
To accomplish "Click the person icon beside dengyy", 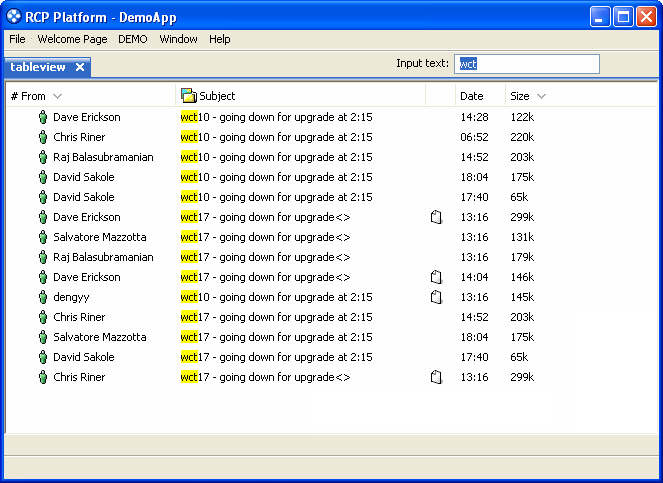I will point(43,297).
